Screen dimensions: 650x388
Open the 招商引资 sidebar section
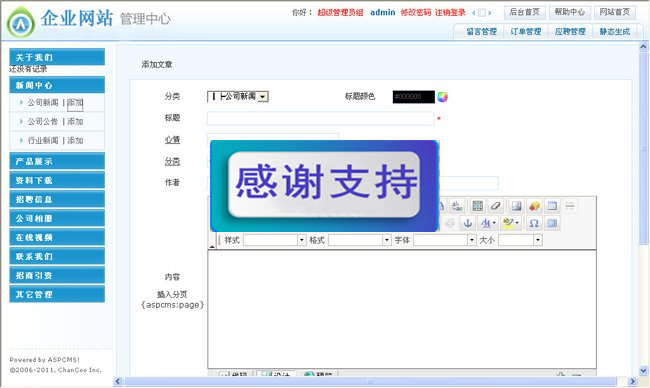pyautogui.click(x=57, y=275)
